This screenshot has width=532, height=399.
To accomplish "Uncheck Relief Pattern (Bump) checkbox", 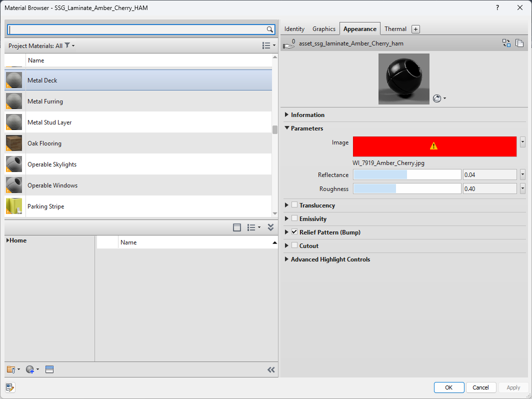I will pos(294,232).
